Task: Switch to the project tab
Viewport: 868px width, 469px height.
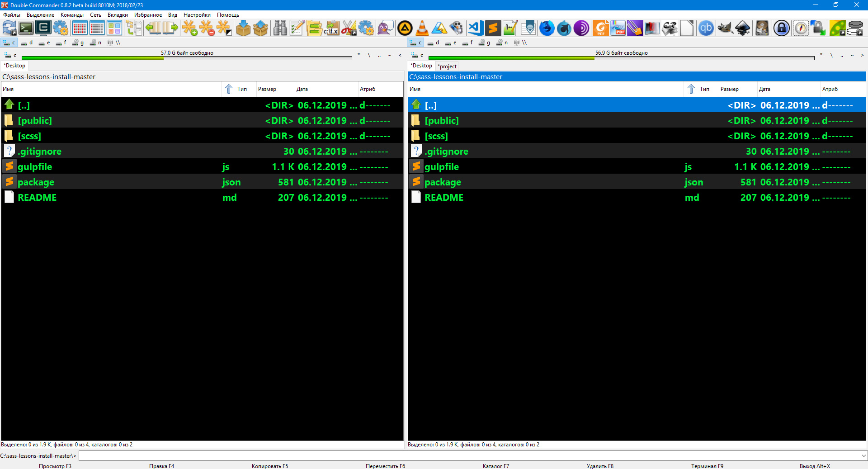Action: point(447,66)
